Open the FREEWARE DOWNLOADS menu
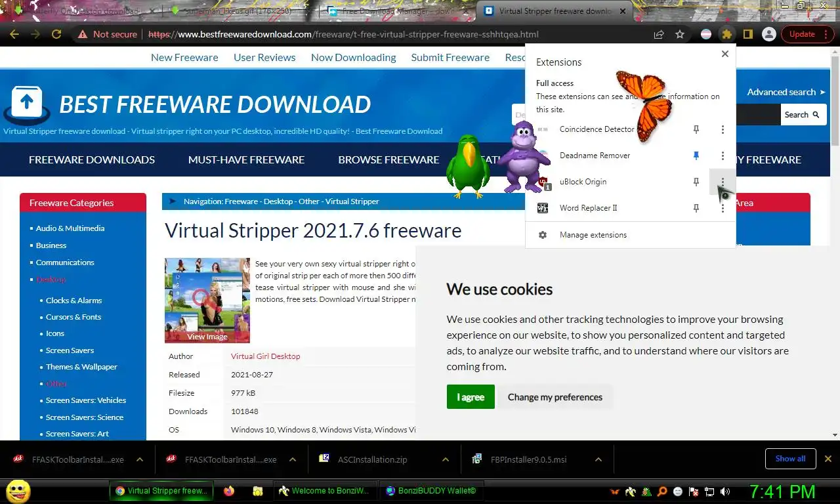The width and height of the screenshot is (840, 504). [x=92, y=159]
